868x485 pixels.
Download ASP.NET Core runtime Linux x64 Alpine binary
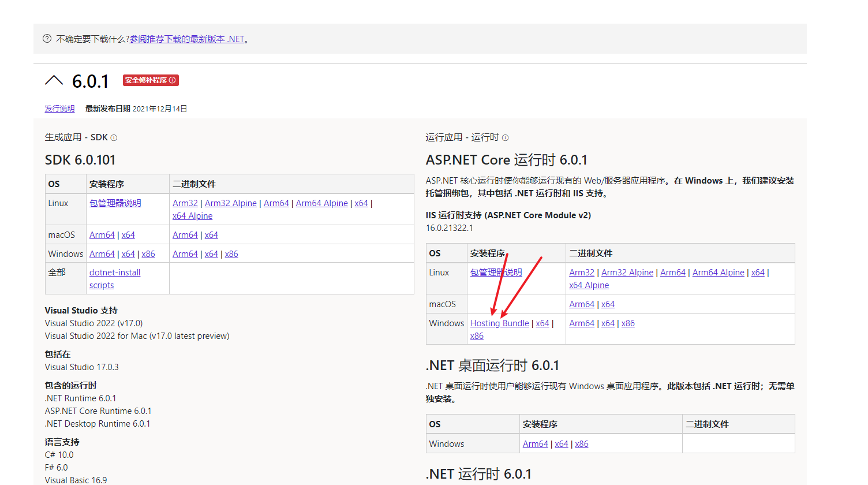point(589,285)
